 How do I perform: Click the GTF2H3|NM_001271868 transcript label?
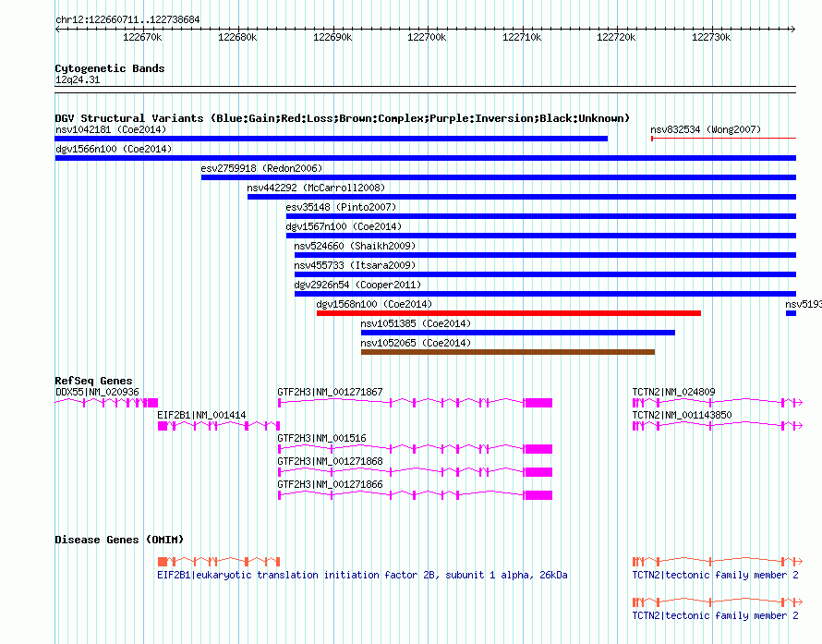[331, 461]
